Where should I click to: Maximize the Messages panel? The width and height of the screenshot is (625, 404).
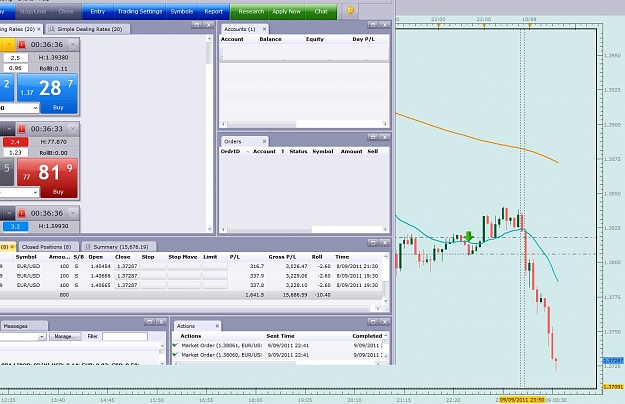[149, 322]
